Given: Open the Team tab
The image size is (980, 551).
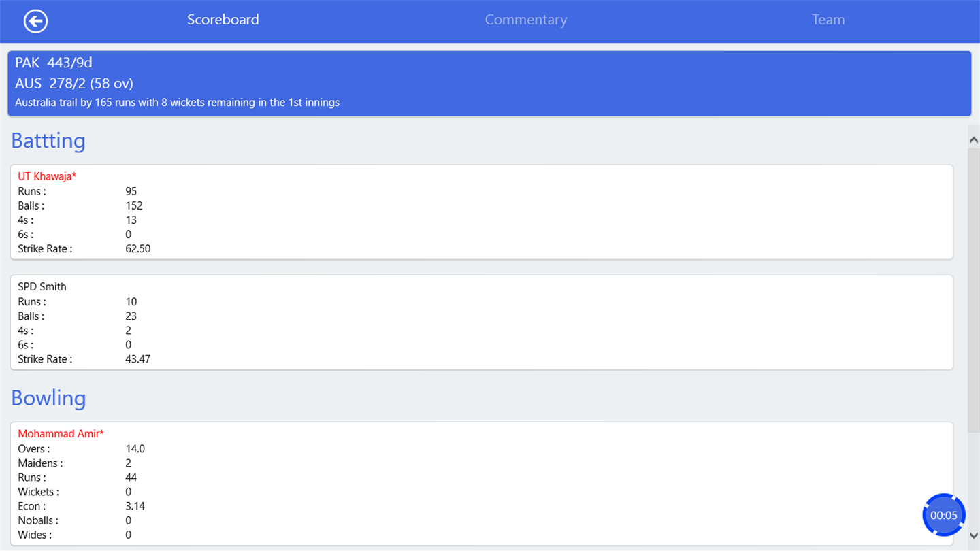Looking at the screenshot, I should 828,20.
